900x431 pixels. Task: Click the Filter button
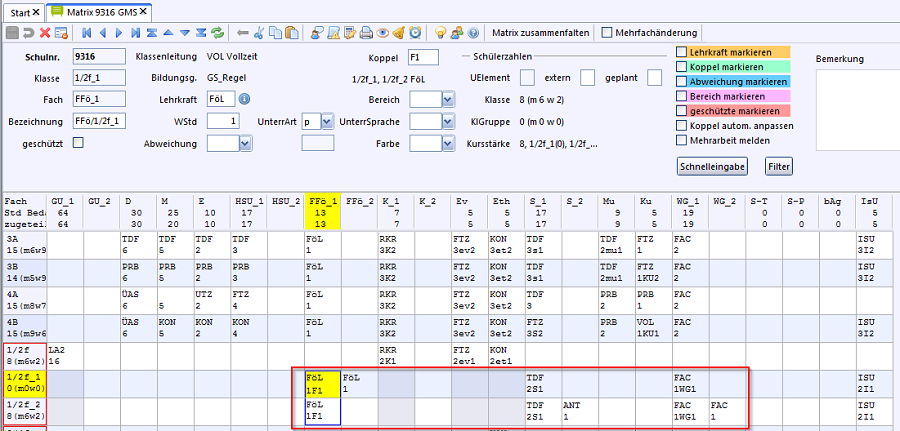(779, 166)
